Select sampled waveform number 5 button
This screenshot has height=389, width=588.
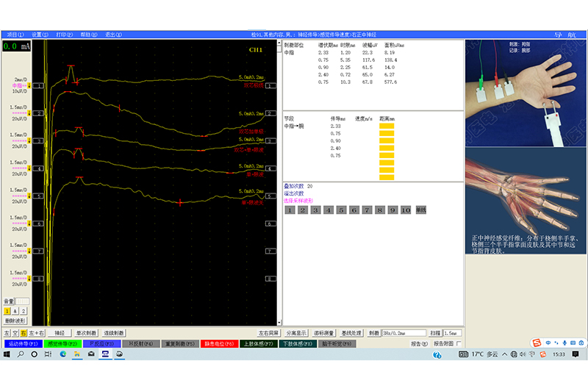(x=342, y=210)
